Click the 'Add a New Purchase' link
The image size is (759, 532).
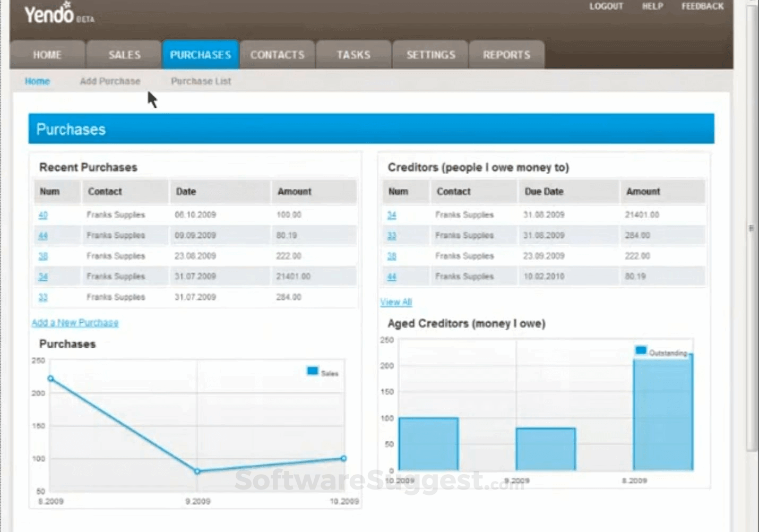tap(75, 323)
